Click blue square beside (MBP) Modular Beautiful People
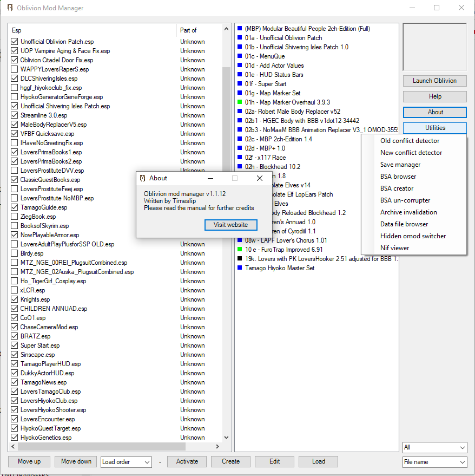This screenshot has height=476, width=475. [240, 28]
